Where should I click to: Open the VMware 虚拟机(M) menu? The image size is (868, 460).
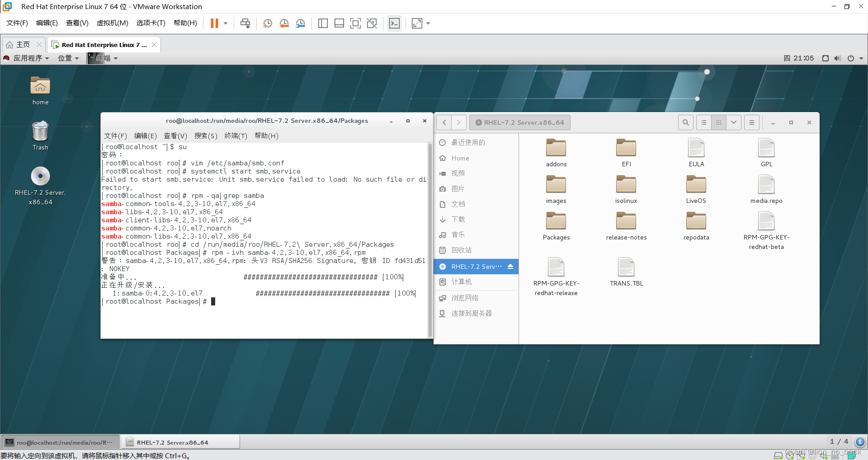point(112,23)
